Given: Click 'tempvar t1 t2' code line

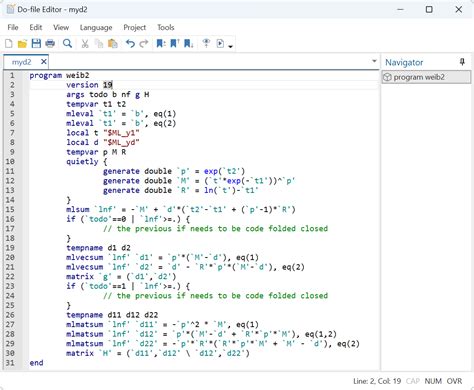Looking at the screenshot, I should coord(96,104).
